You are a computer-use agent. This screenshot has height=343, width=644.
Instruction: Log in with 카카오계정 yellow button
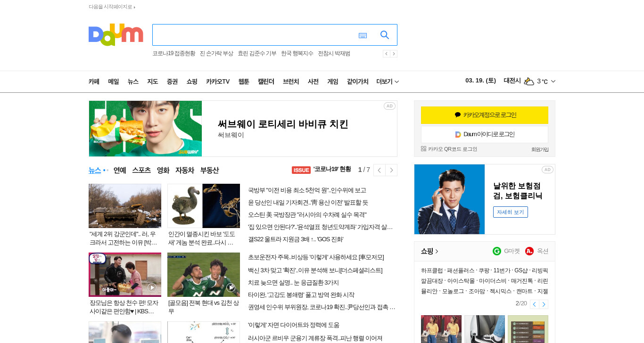[x=485, y=115]
